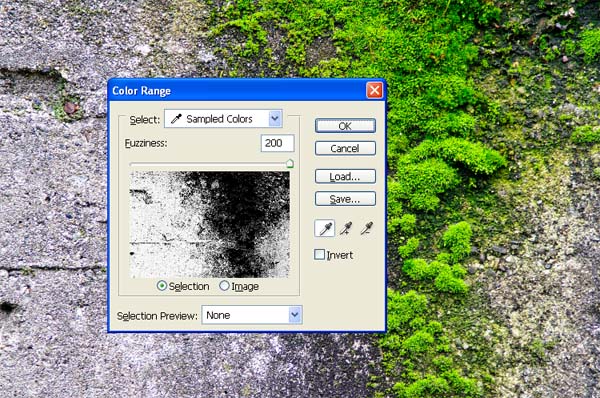Image resolution: width=600 pixels, height=398 pixels.
Task: Expand the Selection Preview dropdown arrow
Action: coord(295,315)
